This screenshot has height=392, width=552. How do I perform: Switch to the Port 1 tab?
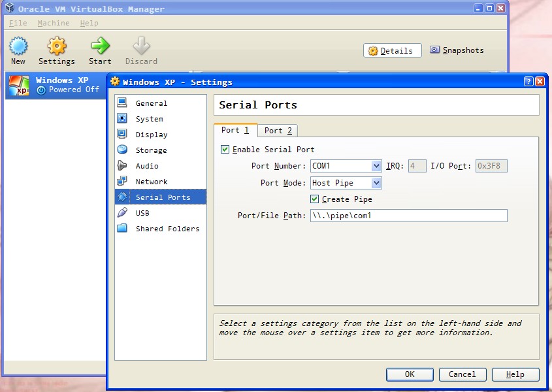[235, 130]
